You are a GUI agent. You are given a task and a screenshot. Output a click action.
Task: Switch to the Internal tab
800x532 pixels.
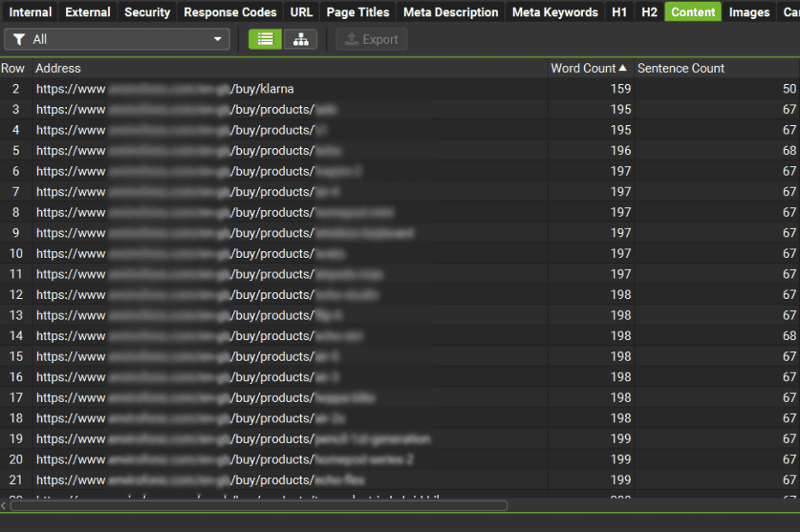tap(30, 11)
